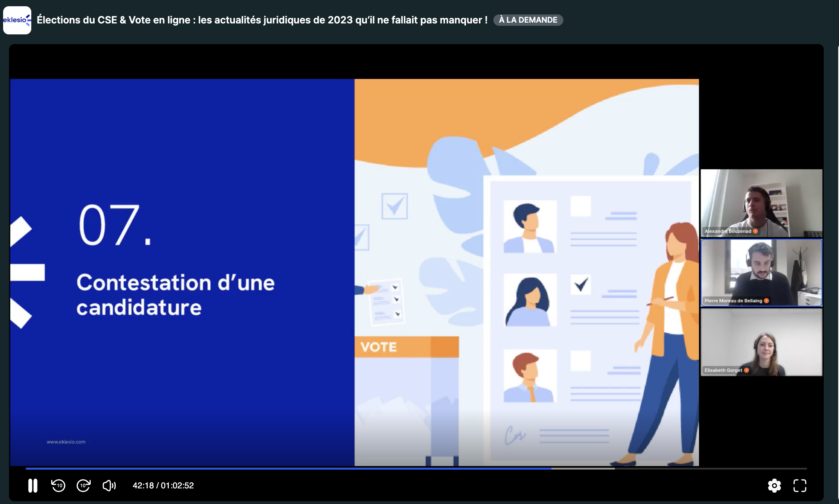Mute the video volume speaker icon
839x504 pixels.
pos(109,486)
